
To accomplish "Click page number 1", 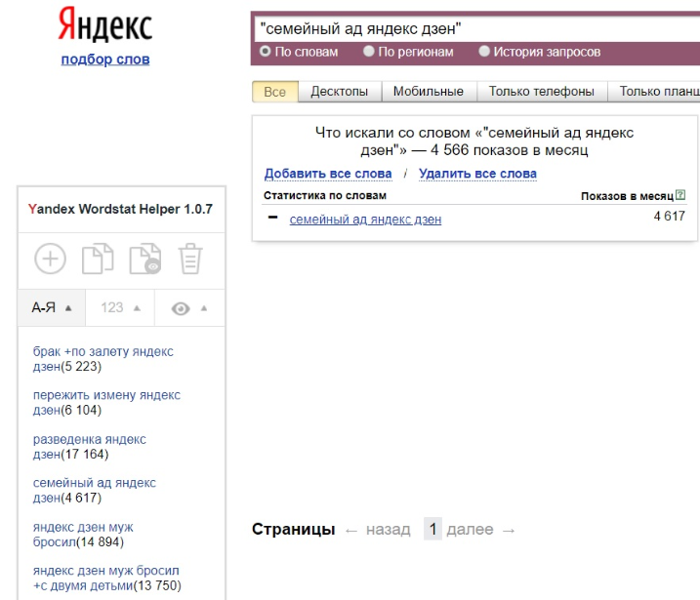I will (432, 529).
